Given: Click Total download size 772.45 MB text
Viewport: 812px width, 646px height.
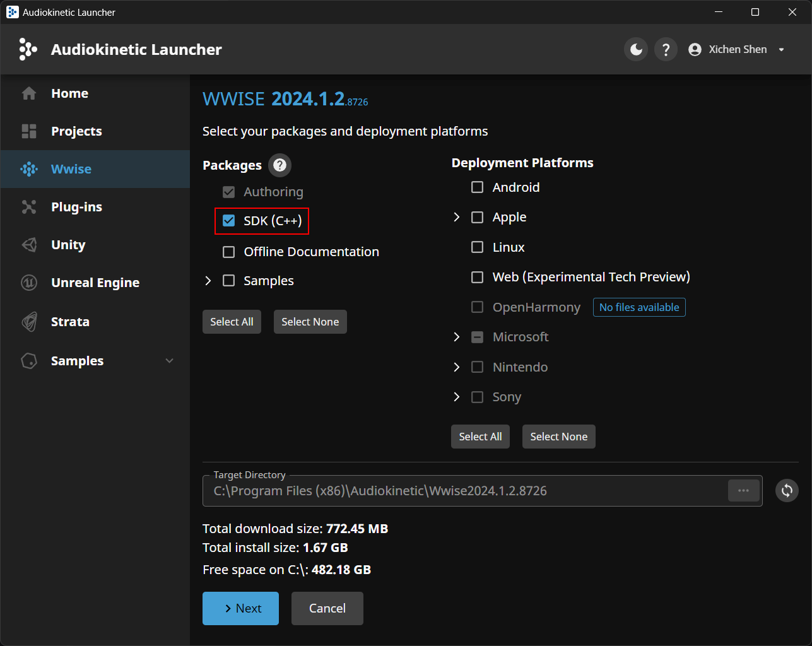Looking at the screenshot, I should coord(295,529).
